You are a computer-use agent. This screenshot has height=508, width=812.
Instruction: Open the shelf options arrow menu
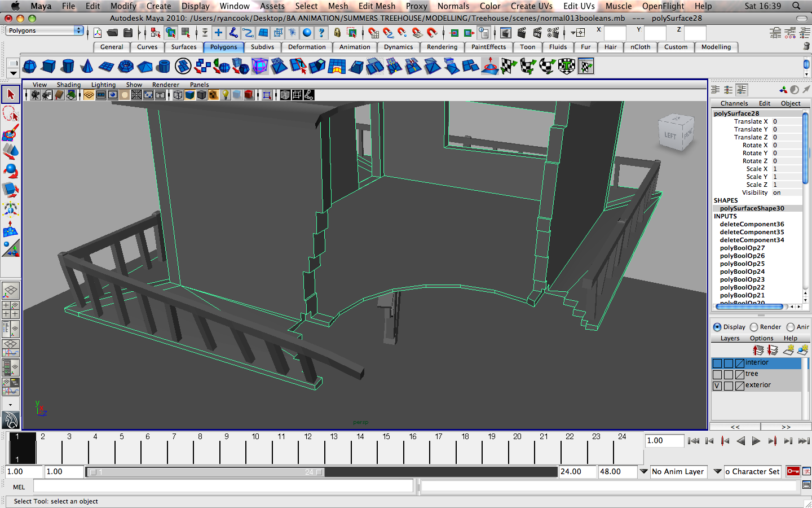tap(13, 73)
